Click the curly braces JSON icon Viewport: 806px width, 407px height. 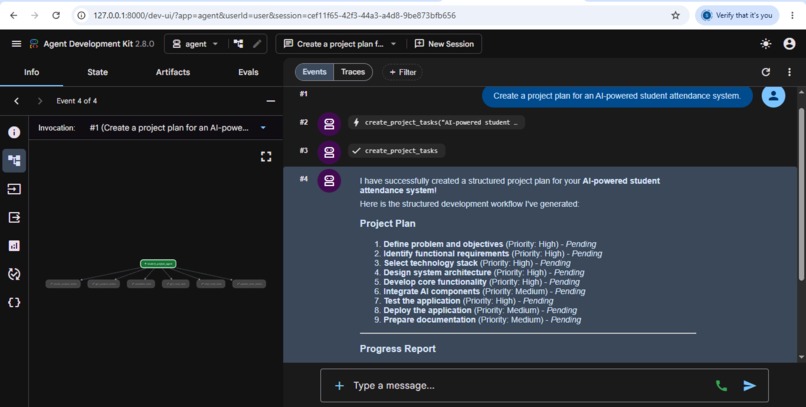pos(14,302)
